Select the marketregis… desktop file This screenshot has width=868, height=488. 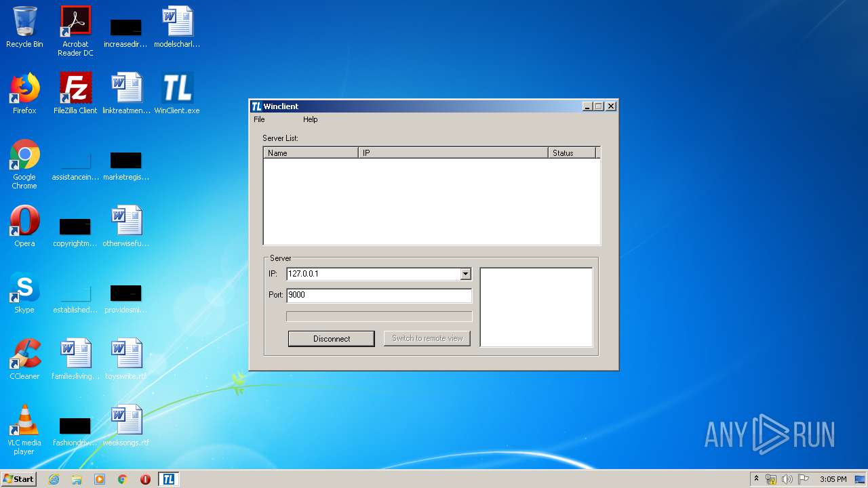[126, 167]
